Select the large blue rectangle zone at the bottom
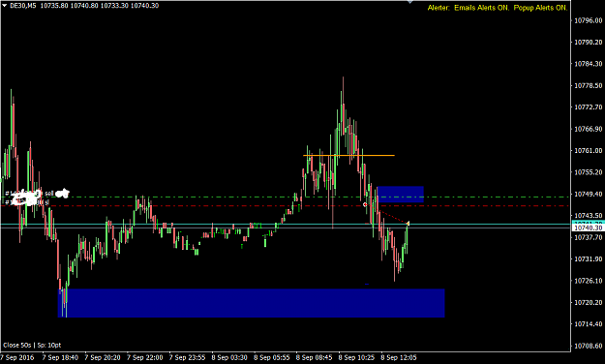Viewport: 605px width, 364px height. click(x=251, y=303)
